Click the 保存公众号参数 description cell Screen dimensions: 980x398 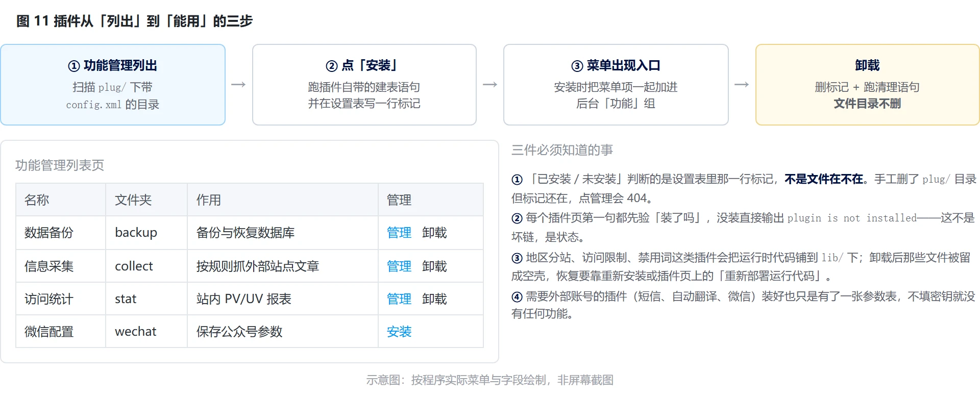283,332
